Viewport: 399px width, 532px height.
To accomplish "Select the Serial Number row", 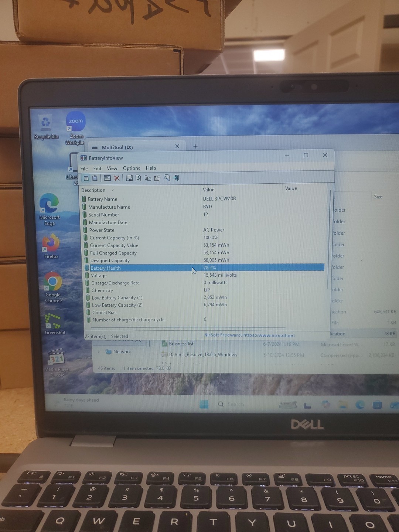I will (x=203, y=215).
